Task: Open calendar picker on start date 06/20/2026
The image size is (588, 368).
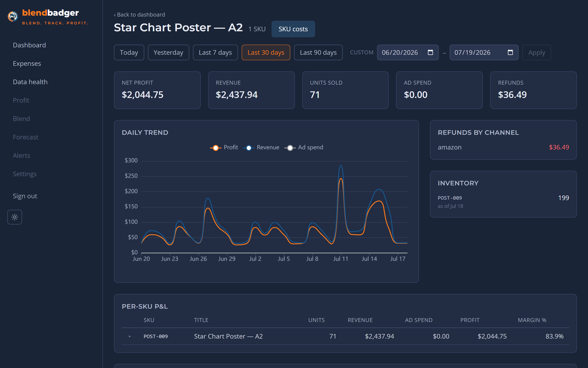Action: pos(430,52)
